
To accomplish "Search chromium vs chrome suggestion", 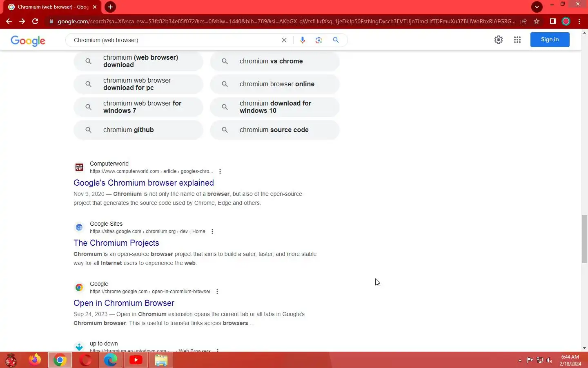I will [x=274, y=61].
